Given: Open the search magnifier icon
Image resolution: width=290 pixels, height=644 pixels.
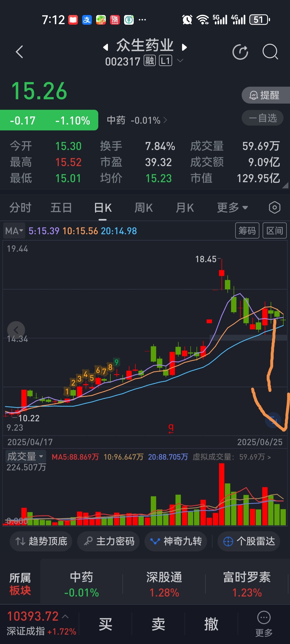Looking at the screenshot, I should point(270,52).
